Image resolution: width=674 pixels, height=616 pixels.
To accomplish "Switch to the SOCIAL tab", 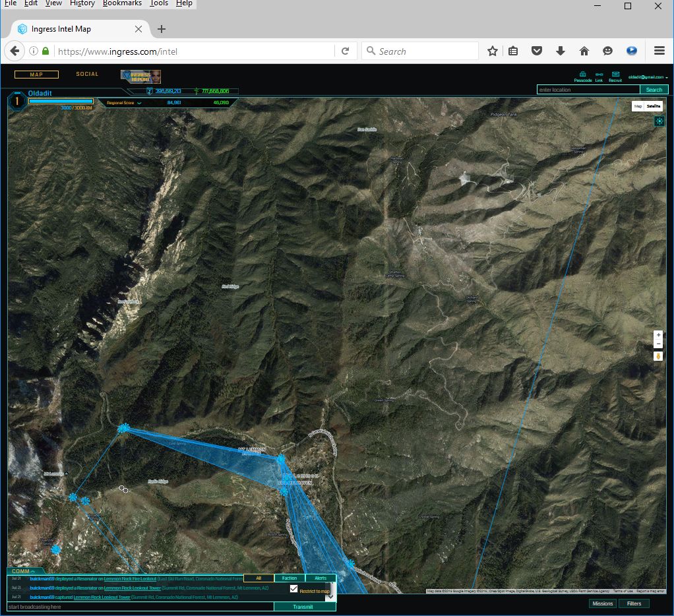I will (87, 75).
